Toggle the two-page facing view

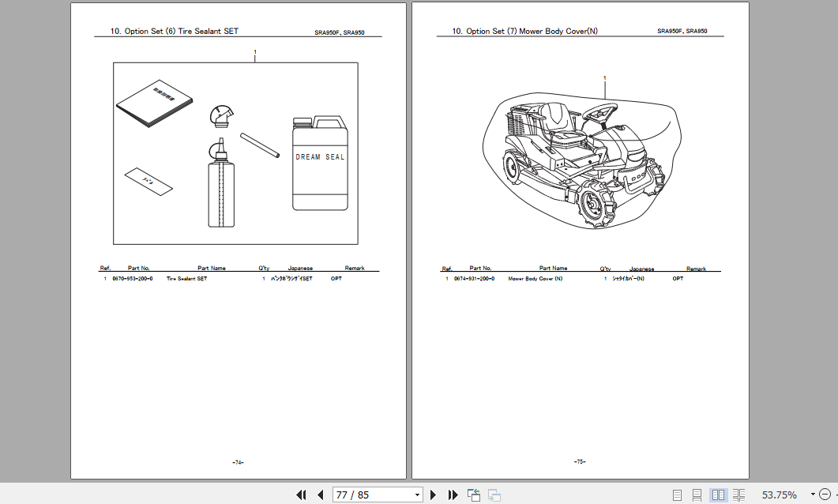point(718,494)
